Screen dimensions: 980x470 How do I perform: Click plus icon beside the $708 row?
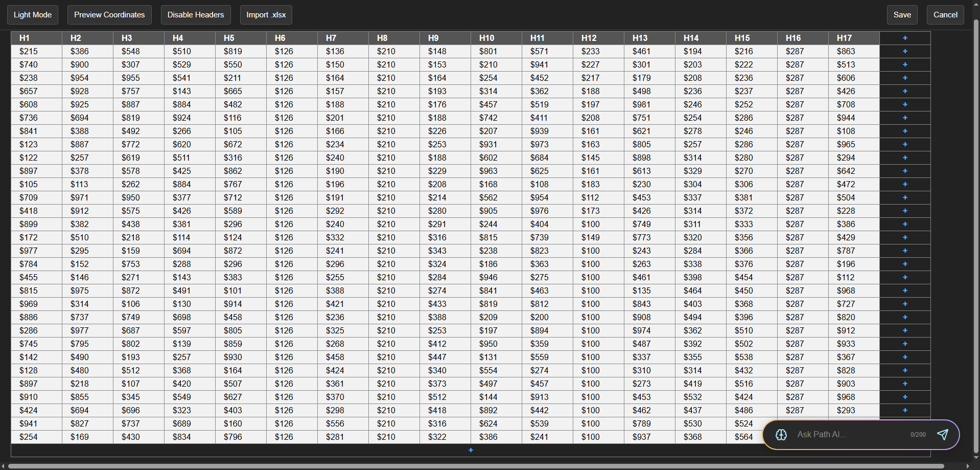905,104
